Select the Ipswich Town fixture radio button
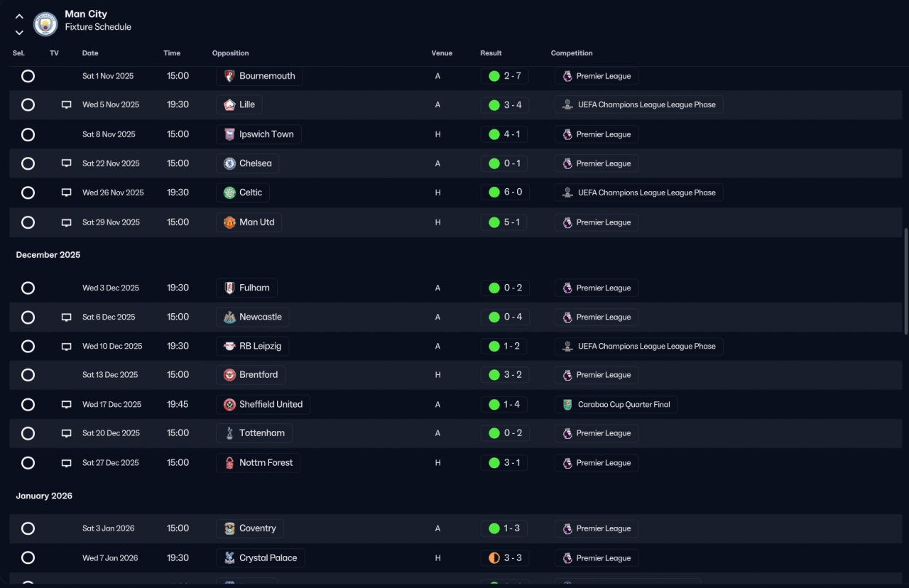Screen dimensions: 909x588 click(28, 134)
